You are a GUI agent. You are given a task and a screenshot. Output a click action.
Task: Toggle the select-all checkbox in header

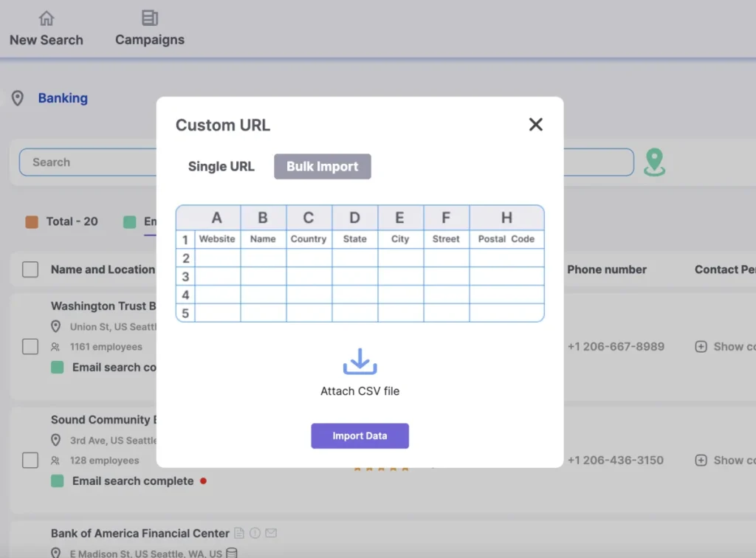tap(30, 269)
